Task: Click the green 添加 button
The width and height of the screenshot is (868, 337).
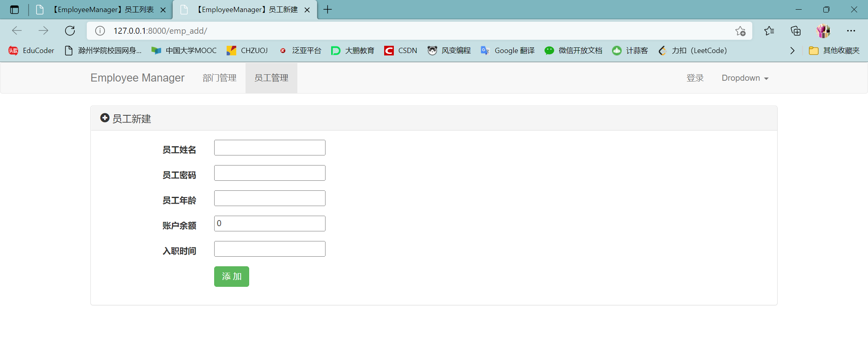Action: [231, 276]
